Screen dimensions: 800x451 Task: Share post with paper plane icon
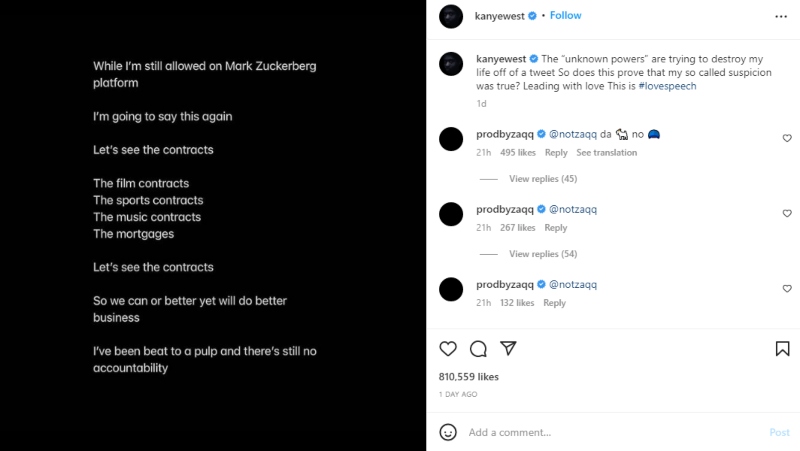(x=508, y=349)
